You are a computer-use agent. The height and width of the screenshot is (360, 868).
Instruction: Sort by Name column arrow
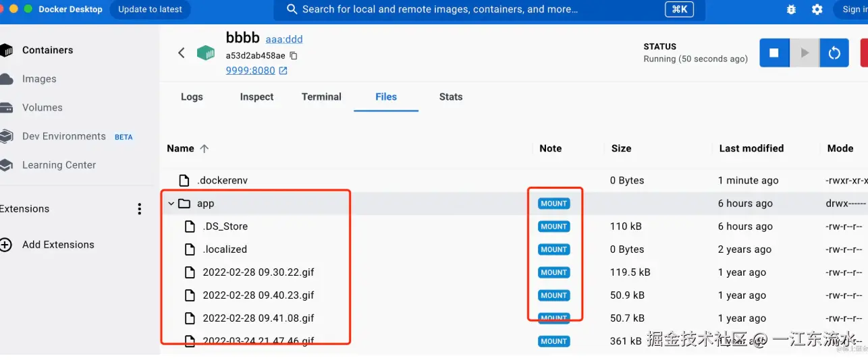(205, 148)
